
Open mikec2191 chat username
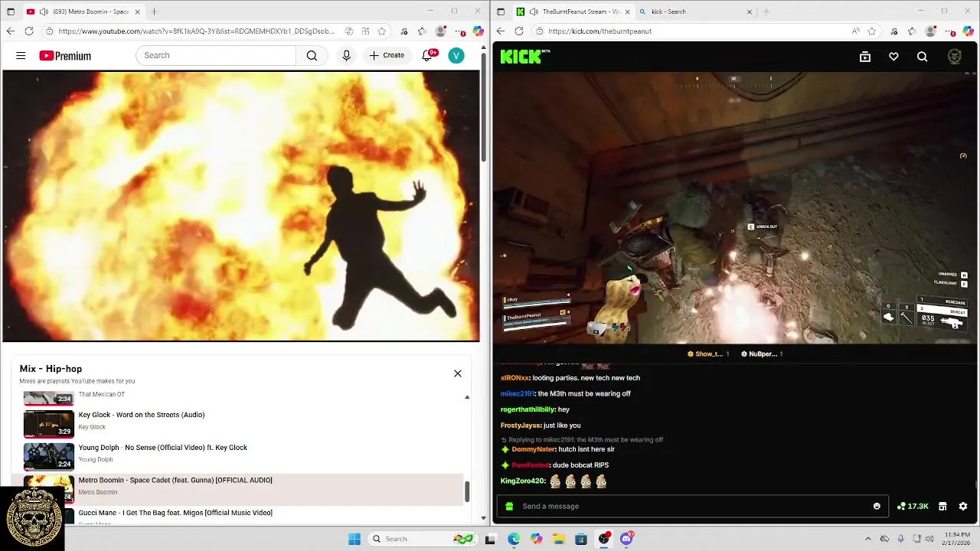(x=518, y=394)
